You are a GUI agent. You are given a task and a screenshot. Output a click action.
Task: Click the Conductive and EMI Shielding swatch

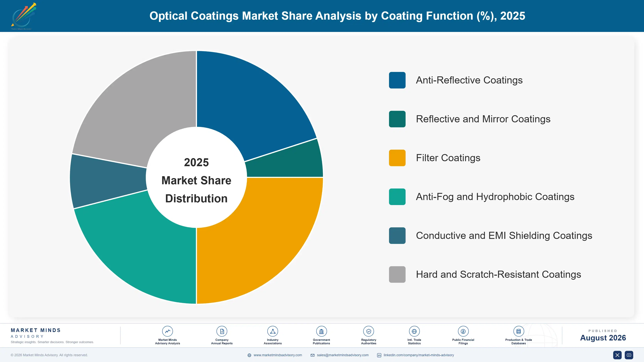397,235
